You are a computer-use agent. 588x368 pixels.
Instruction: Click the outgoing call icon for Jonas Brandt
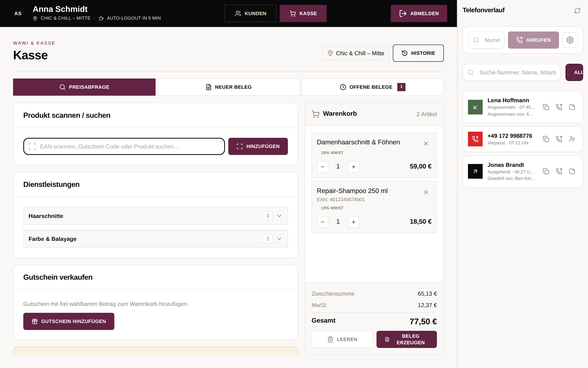click(x=475, y=171)
